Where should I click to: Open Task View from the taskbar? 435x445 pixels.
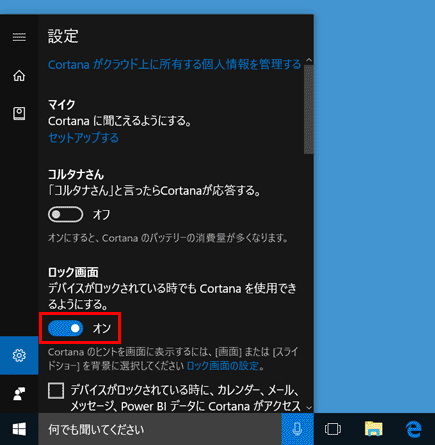click(333, 429)
